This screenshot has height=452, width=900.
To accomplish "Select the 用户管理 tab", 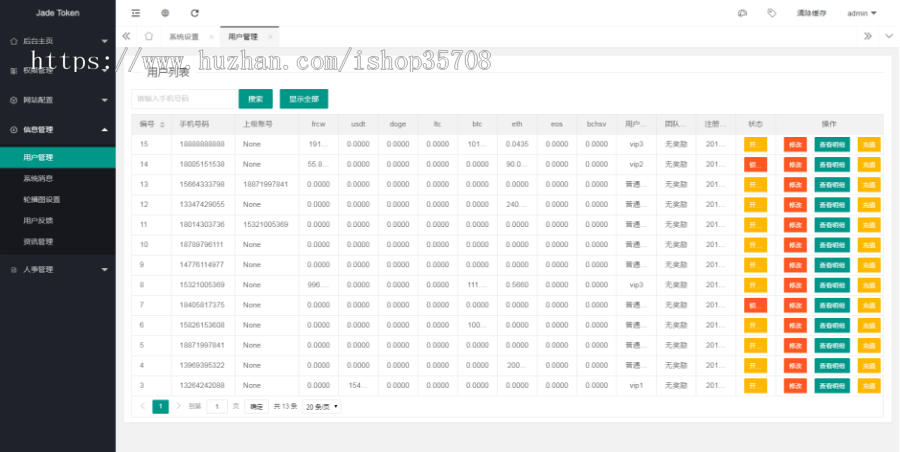I will coord(243,37).
